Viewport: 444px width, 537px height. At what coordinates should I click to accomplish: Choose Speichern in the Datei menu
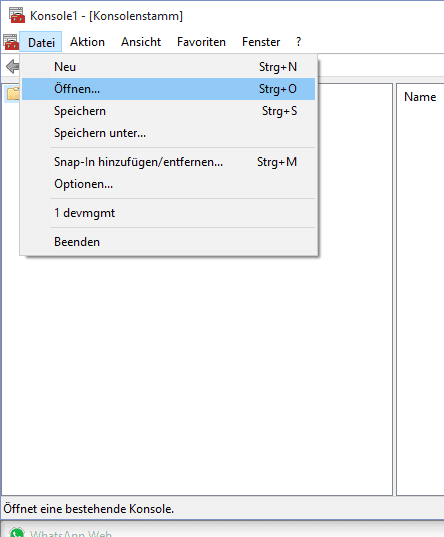coord(169,111)
